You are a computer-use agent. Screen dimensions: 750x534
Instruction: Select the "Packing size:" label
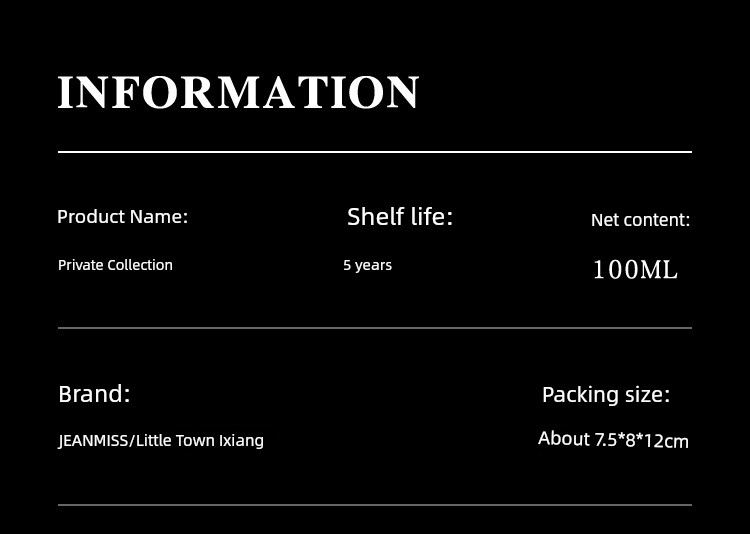click(x=606, y=395)
